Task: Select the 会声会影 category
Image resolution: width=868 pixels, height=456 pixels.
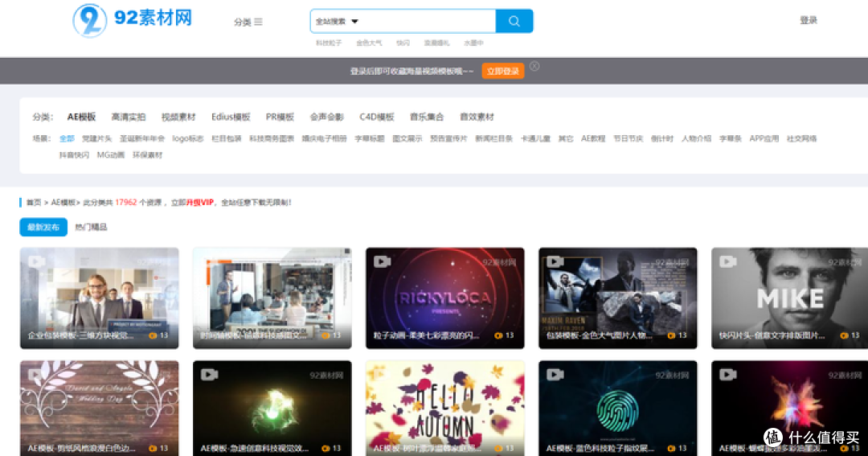Action: point(326,117)
